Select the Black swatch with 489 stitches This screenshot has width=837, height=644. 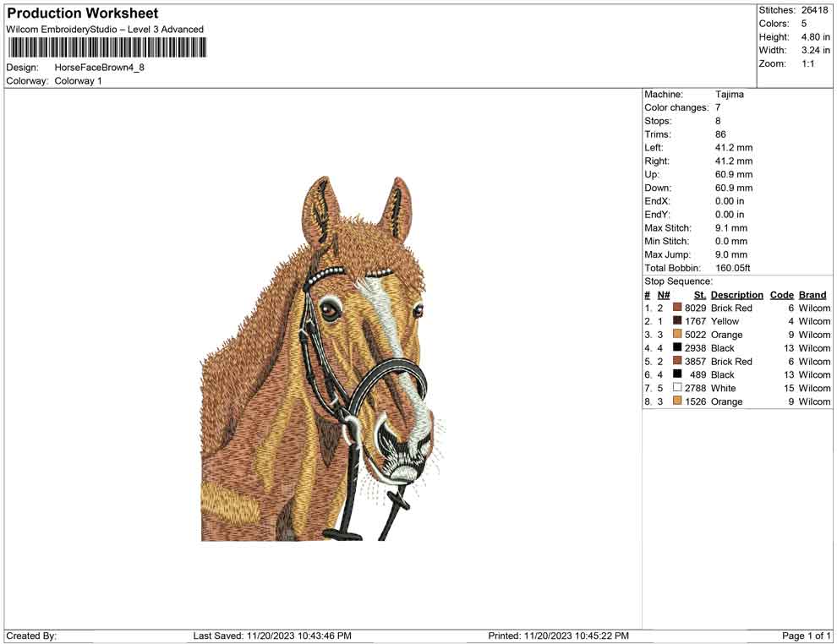pyautogui.click(x=677, y=374)
